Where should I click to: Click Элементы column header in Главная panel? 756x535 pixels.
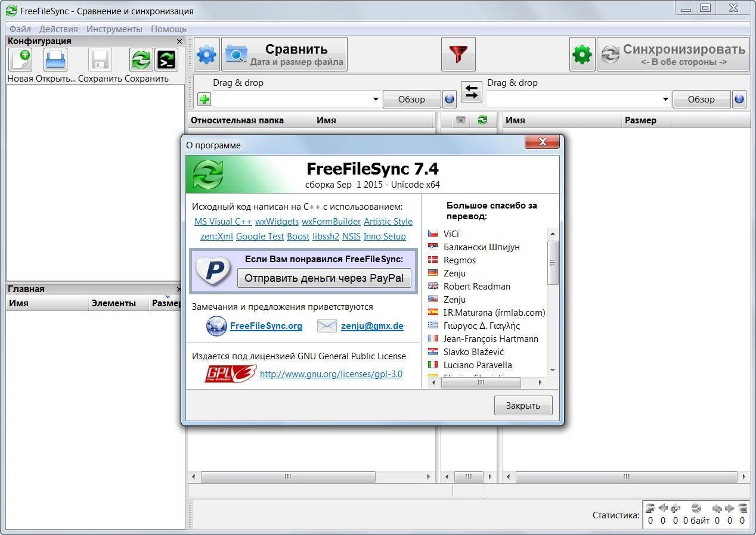119,303
